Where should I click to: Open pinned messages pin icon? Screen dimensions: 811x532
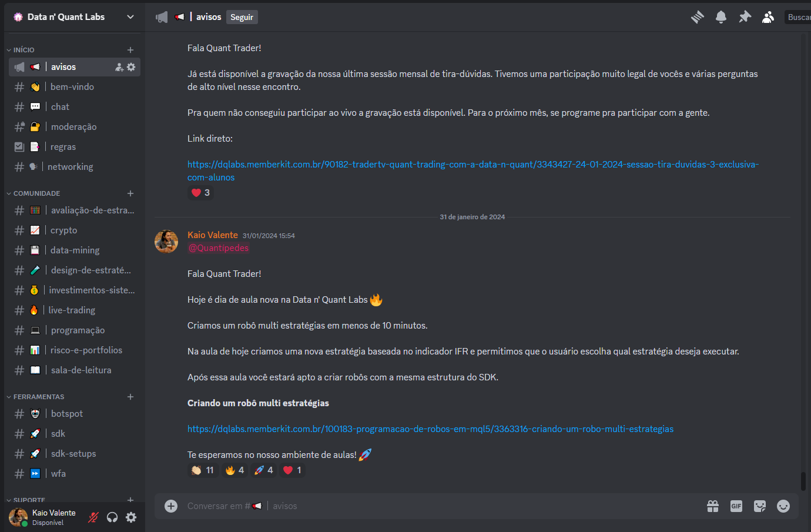click(745, 17)
